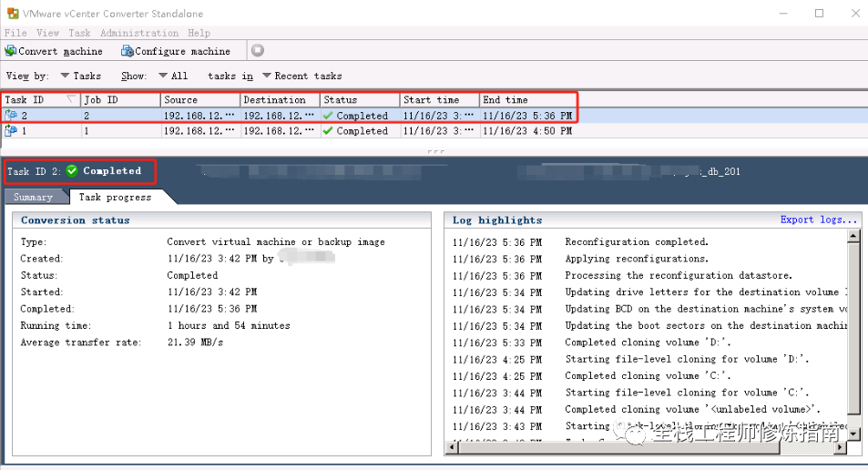
Task: Select the End time cell 11/16/23 5:36 PM
Action: (527, 115)
